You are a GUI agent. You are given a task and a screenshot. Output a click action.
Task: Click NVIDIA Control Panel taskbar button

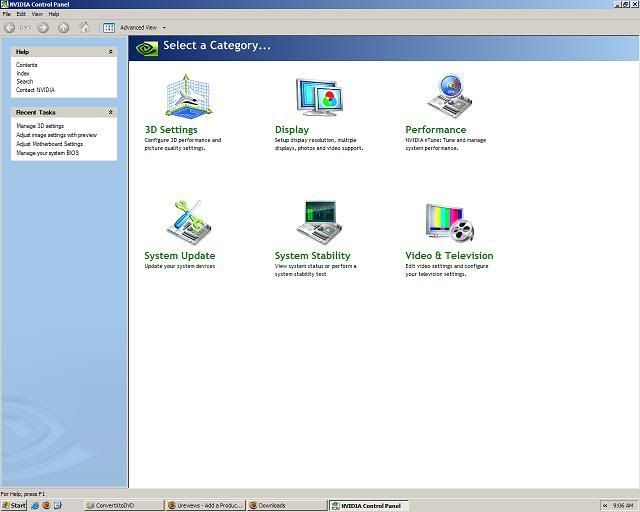pyautogui.click(x=369, y=505)
